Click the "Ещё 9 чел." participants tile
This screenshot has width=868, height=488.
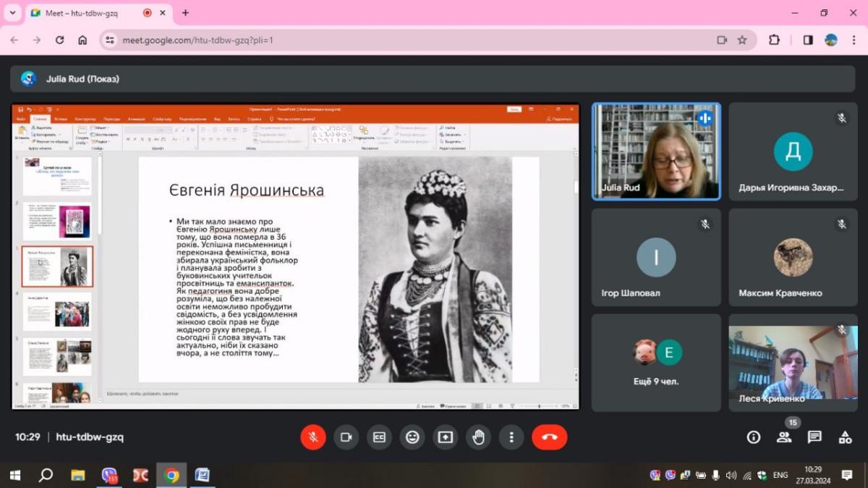pos(656,363)
